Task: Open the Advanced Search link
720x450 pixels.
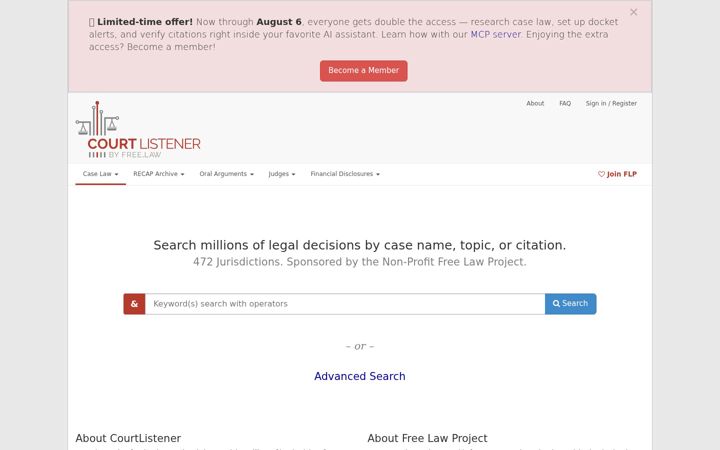Action: point(360,376)
